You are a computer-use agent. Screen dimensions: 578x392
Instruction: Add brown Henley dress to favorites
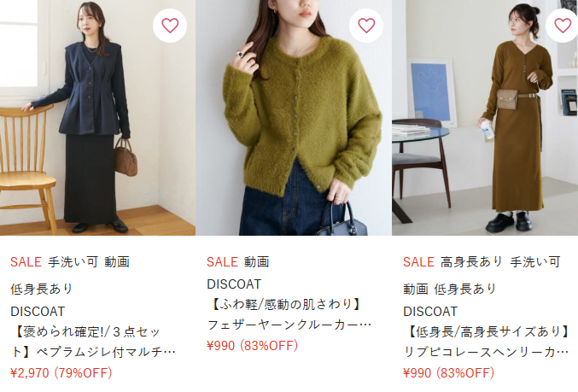pos(562,26)
